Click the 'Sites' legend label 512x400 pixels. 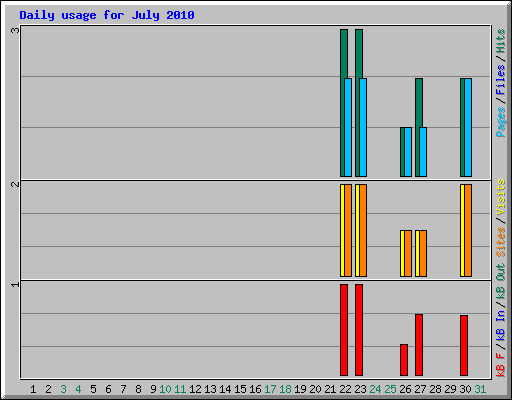tap(500, 242)
